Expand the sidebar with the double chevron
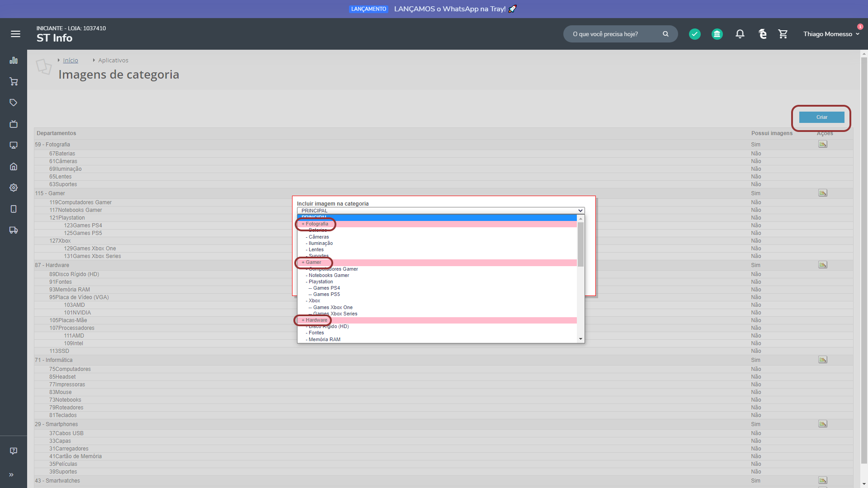 (11, 474)
